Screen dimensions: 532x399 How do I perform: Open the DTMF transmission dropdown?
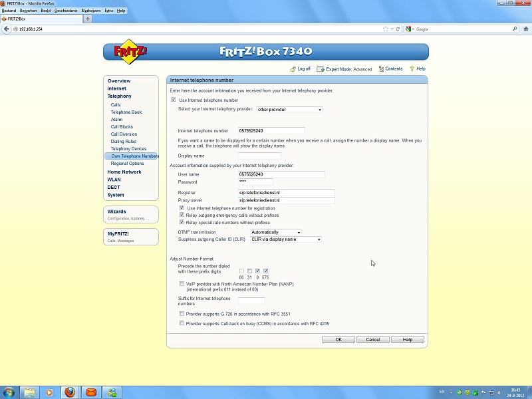(276, 232)
